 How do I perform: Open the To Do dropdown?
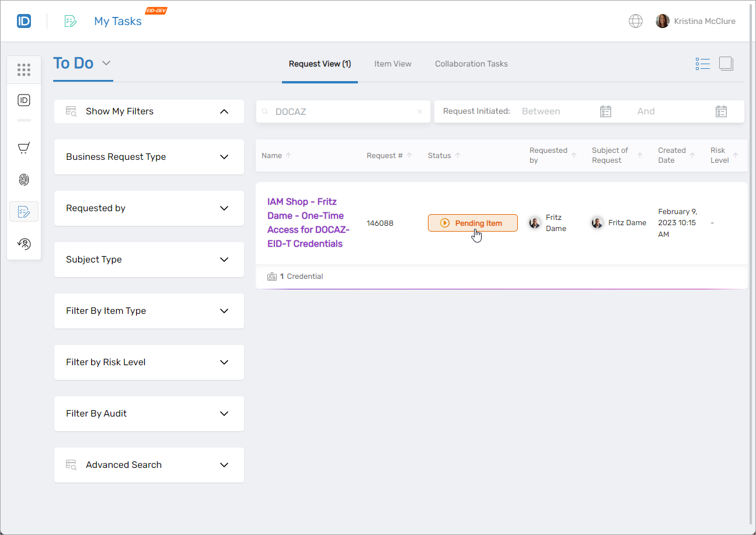pos(106,63)
